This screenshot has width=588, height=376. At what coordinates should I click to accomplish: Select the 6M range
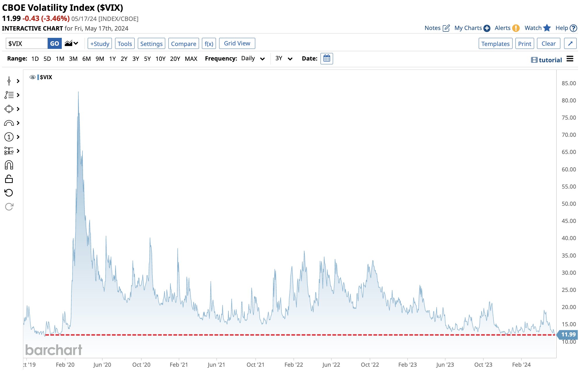click(x=87, y=58)
